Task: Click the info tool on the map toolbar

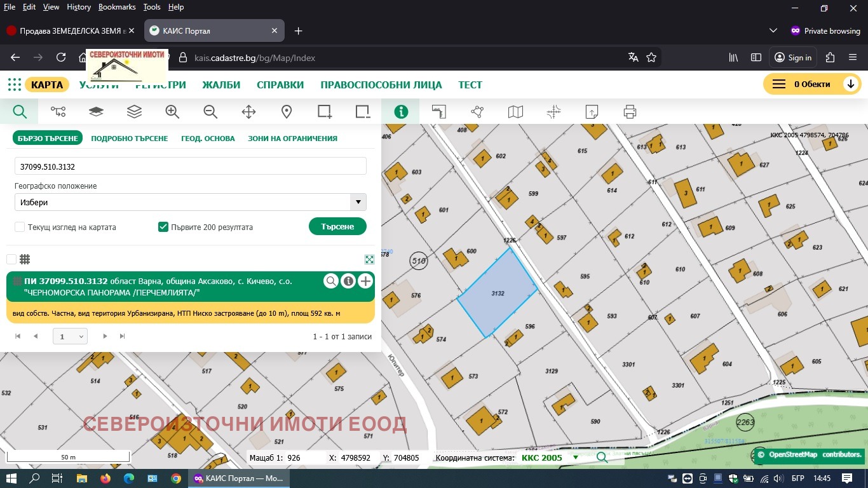Action: pyautogui.click(x=401, y=111)
